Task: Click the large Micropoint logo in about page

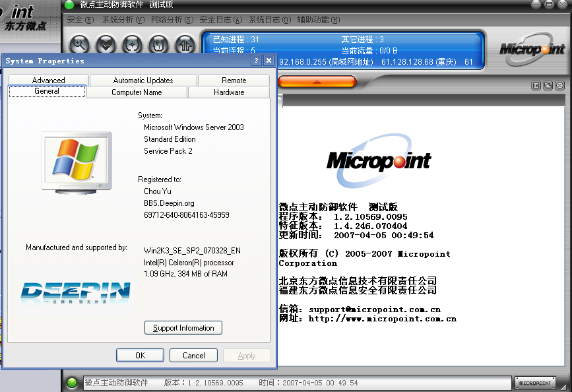Action: 379,160
